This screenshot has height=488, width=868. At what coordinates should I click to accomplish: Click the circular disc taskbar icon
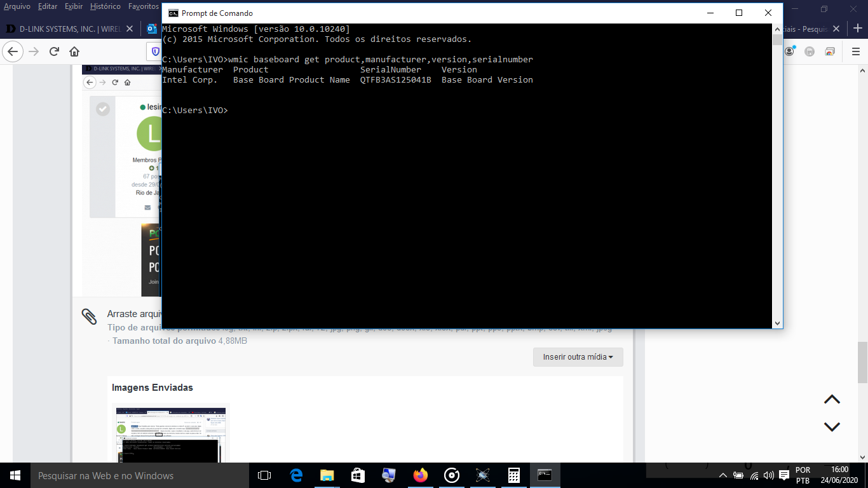point(452,475)
